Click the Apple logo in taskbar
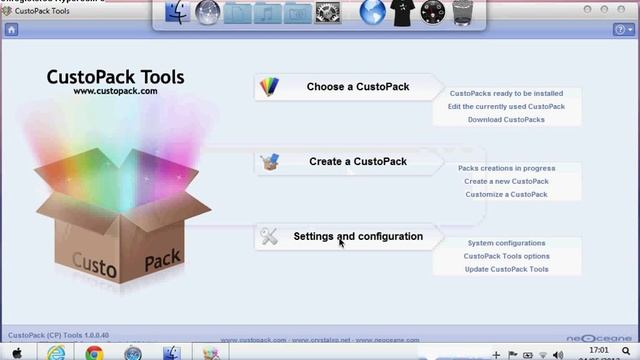The height and width of the screenshot is (360, 640). click(x=17, y=353)
